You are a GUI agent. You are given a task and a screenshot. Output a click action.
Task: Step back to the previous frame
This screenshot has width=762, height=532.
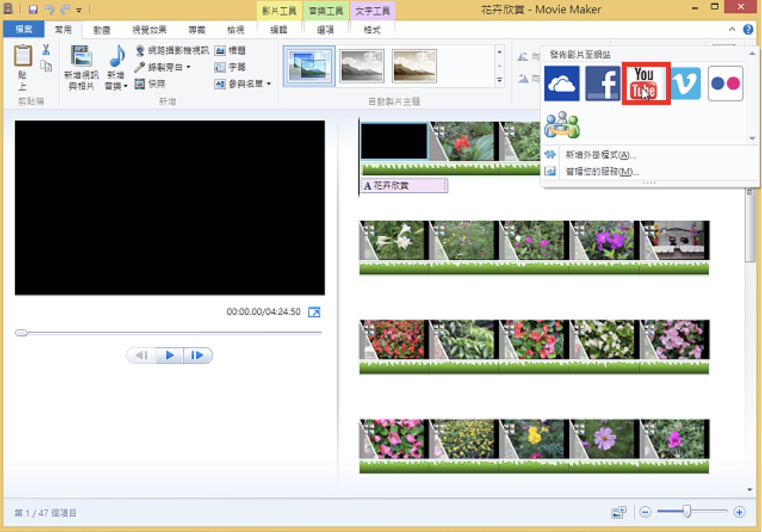(x=141, y=355)
